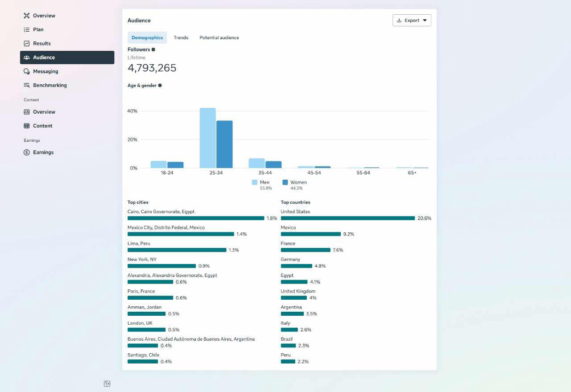
Task: Click the Content table grid icon
Action: (27, 126)
